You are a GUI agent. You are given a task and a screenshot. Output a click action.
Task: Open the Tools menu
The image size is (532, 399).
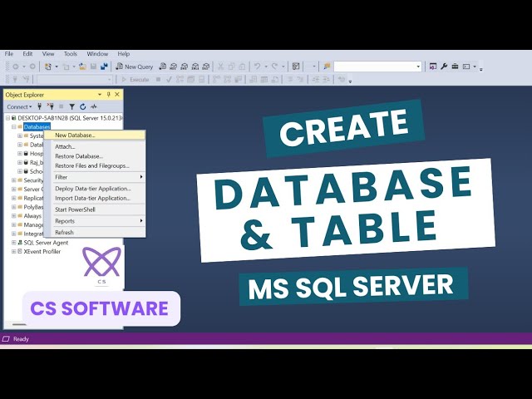tap(70, 53)
